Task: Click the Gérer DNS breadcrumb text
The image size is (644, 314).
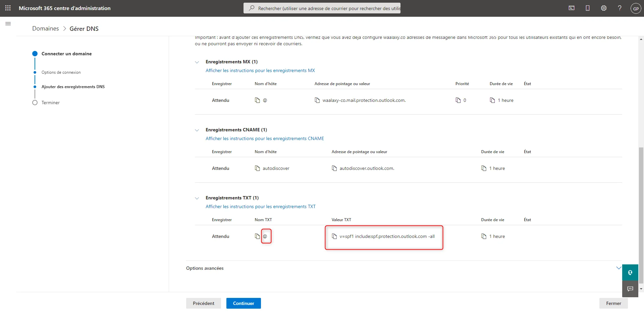Action: pos(84,28)
